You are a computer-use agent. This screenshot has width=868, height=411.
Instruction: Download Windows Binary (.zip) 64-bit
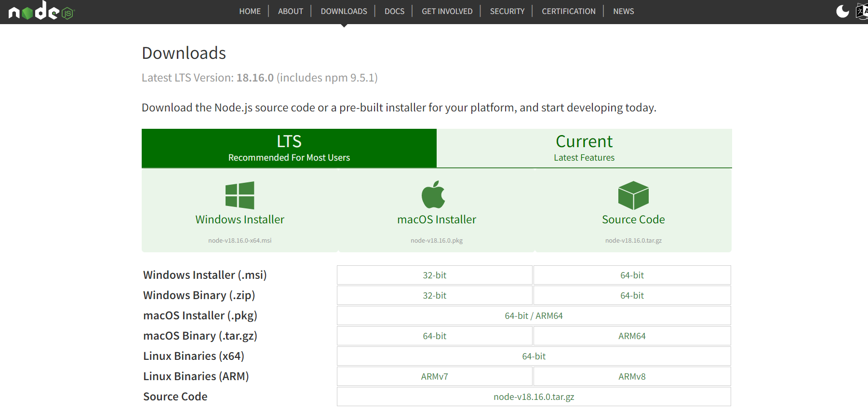point(632,295)
